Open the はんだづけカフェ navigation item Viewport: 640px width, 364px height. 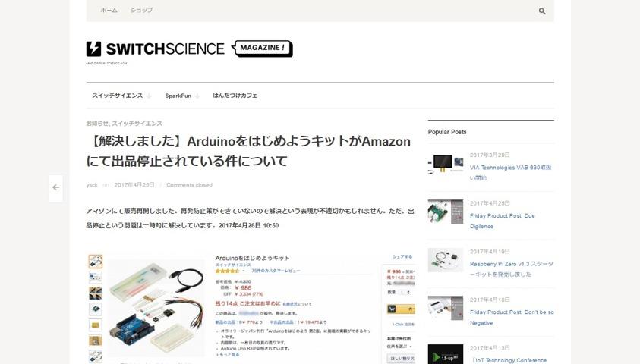click(235, 96)
